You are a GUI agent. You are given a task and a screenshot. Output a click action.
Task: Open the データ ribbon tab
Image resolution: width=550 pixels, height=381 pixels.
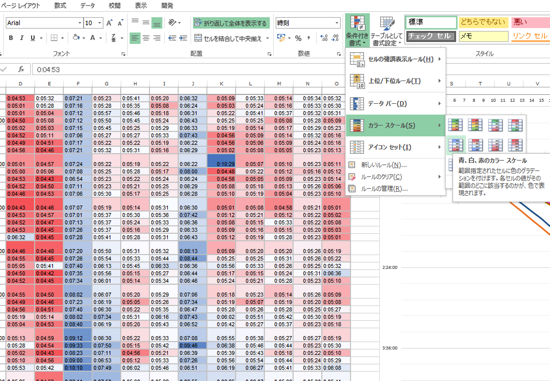tap(87, 6)
